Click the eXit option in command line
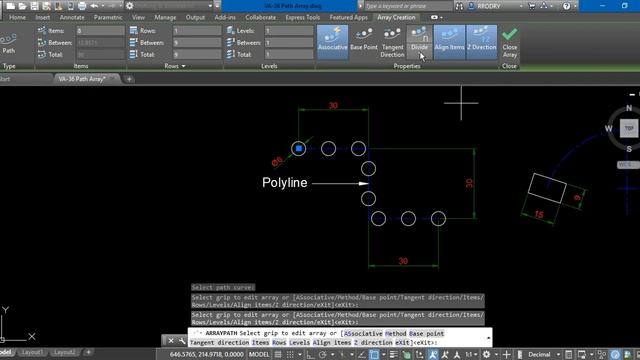Viewport: 640px width, 360px height. click(402, 342)
